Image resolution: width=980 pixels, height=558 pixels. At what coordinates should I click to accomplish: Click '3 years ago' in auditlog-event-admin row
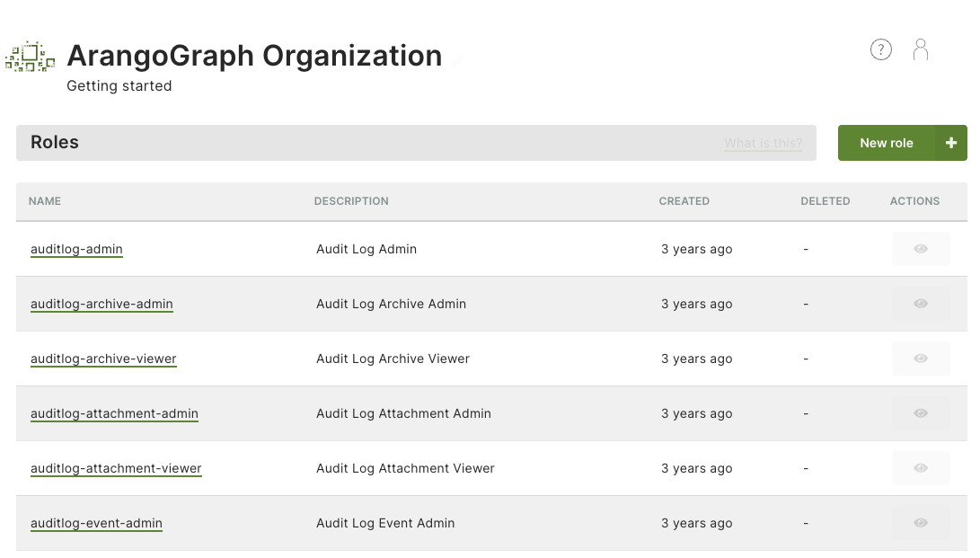(697, 524)
